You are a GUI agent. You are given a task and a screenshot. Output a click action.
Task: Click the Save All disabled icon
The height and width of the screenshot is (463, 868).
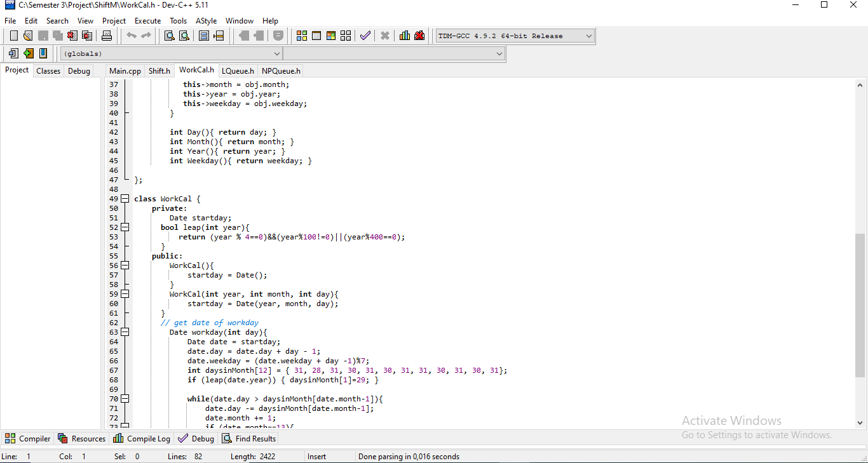click(x=57, y=36)
